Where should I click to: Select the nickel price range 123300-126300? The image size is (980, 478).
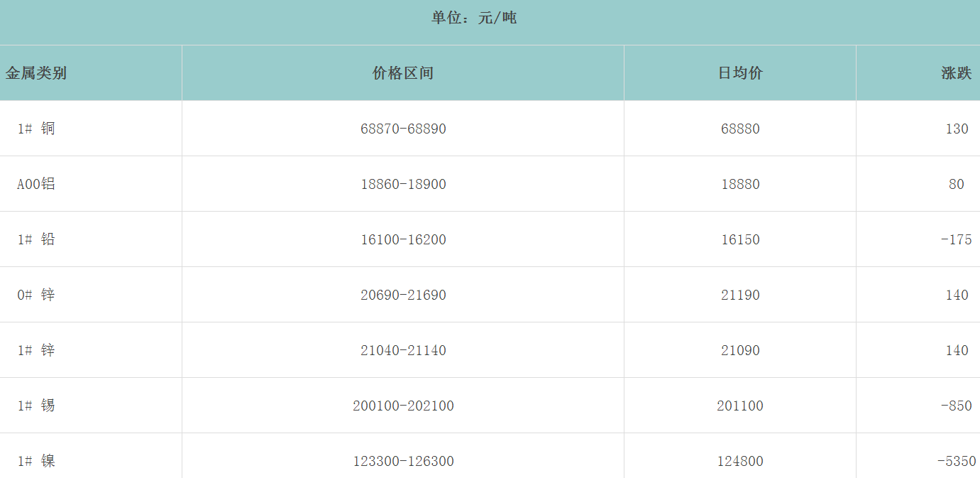point(403,461)
